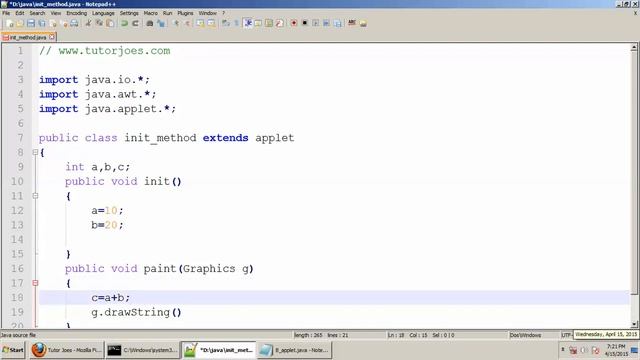Image resolution: width=640 pixels, height=360 pixels.
Task: Click the editor scrollbar down arrow
Action: coord(634,324)
